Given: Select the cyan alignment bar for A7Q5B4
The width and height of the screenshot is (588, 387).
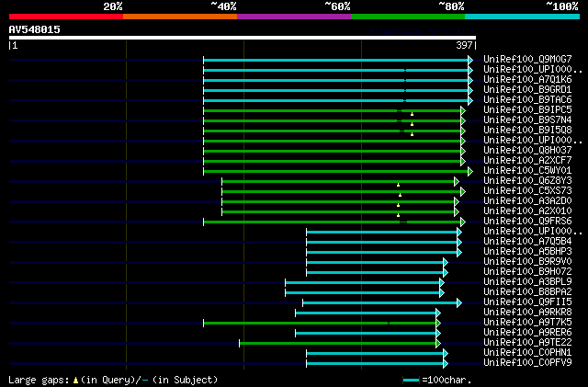Looking at the screenshot, I should 384,243.
